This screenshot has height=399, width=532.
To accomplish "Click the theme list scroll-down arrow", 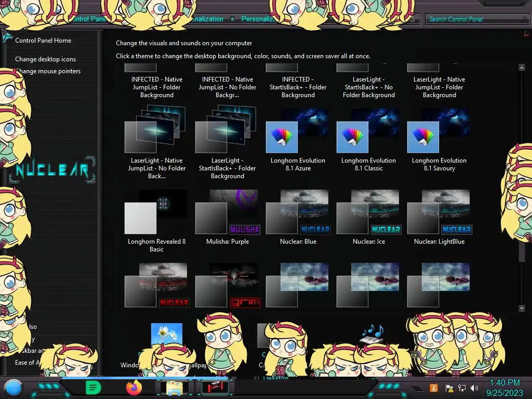I will pos(522,308).
